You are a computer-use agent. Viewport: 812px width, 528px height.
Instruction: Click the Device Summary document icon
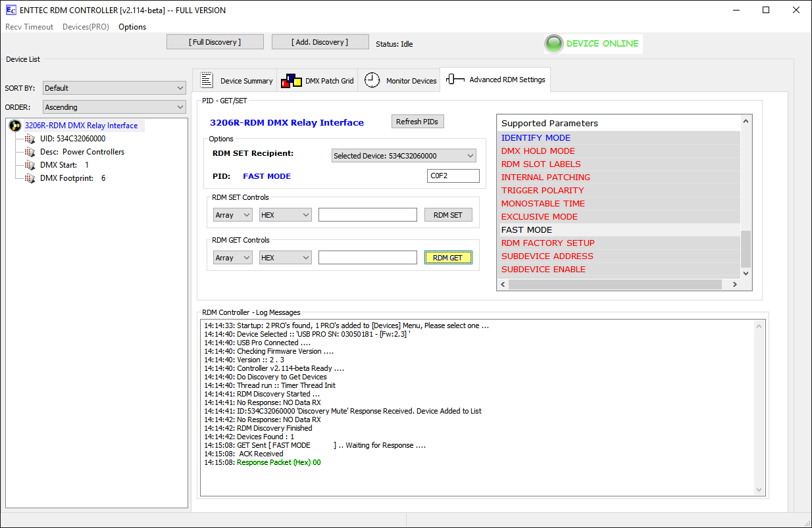(x=207, y=80)
